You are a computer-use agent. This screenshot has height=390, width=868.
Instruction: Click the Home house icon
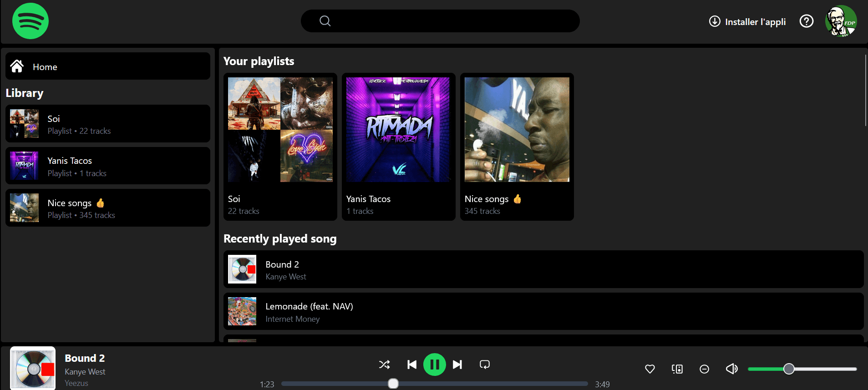(17, 66)
